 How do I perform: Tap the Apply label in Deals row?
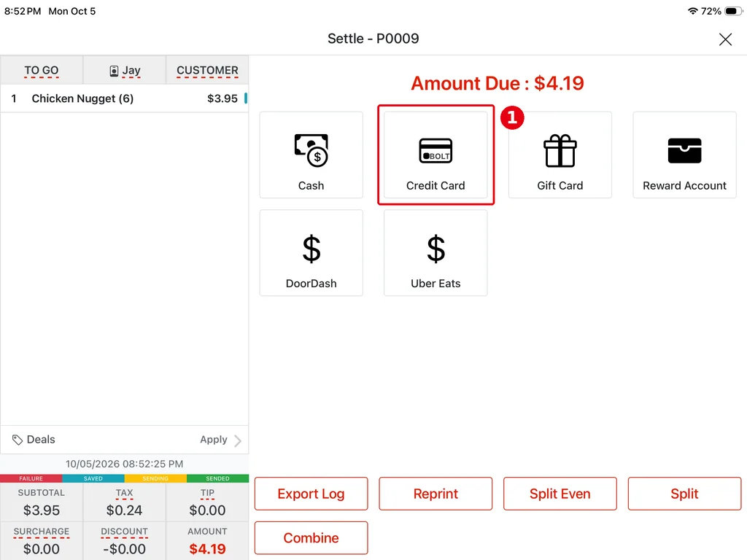(x=214, y=440)
